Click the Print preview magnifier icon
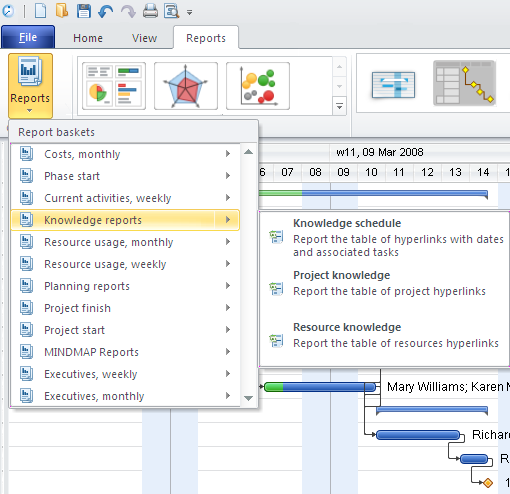 (x=171, y=11)
